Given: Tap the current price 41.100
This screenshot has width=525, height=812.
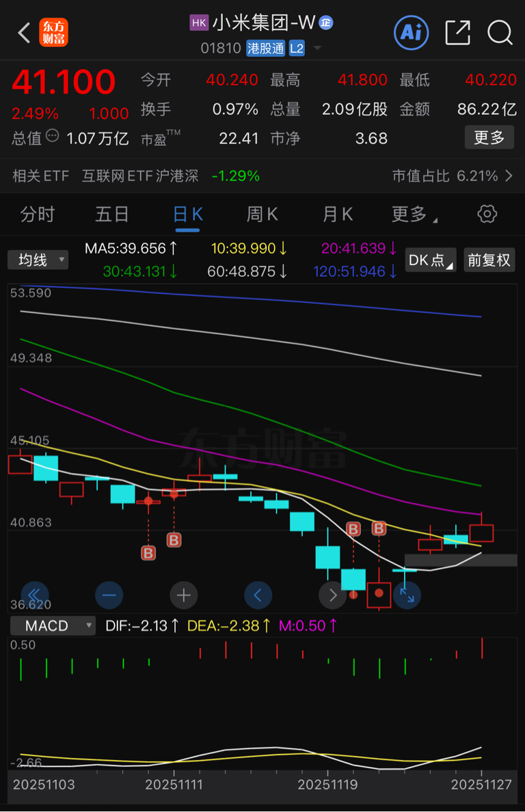Looking at the screenshot, I should point(64,82).
